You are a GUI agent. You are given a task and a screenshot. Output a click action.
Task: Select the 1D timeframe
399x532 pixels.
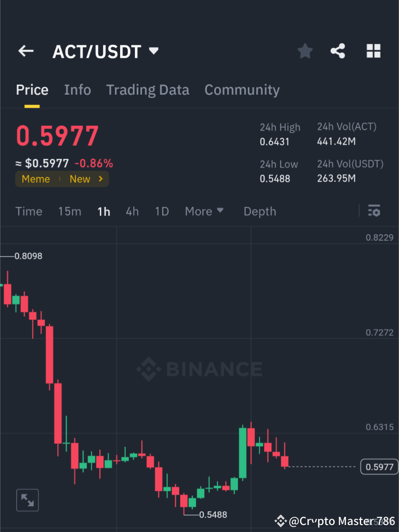(x=162, y=211)
